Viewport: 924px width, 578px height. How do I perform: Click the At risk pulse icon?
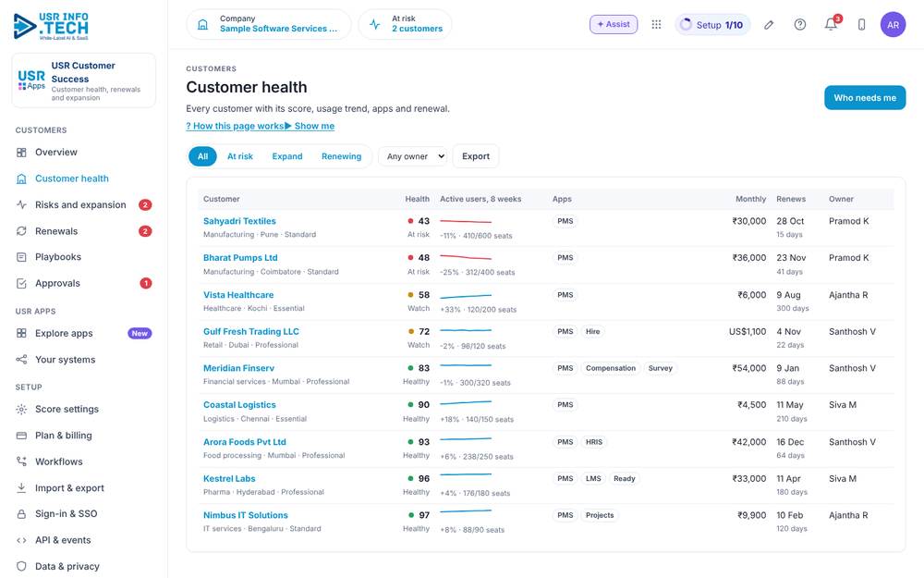pyautogui.click(x=375, y=24)
